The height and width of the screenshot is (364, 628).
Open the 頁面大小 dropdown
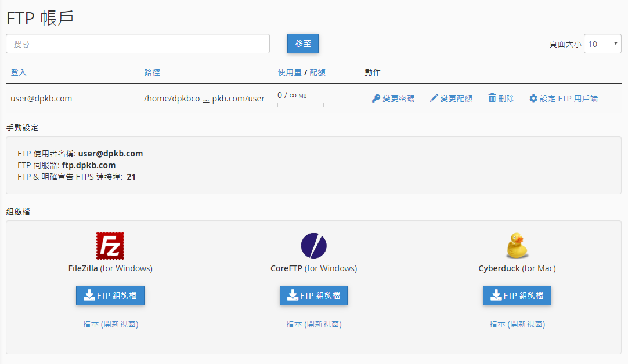click(602, 43)
